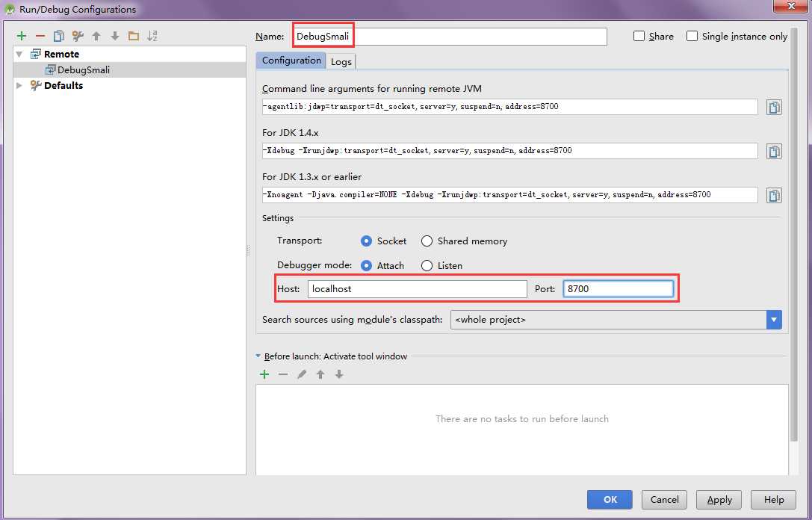Remove selected configuration with red minus
The image size is (812, 520).
pyautogui.click(x=40, y=36)
